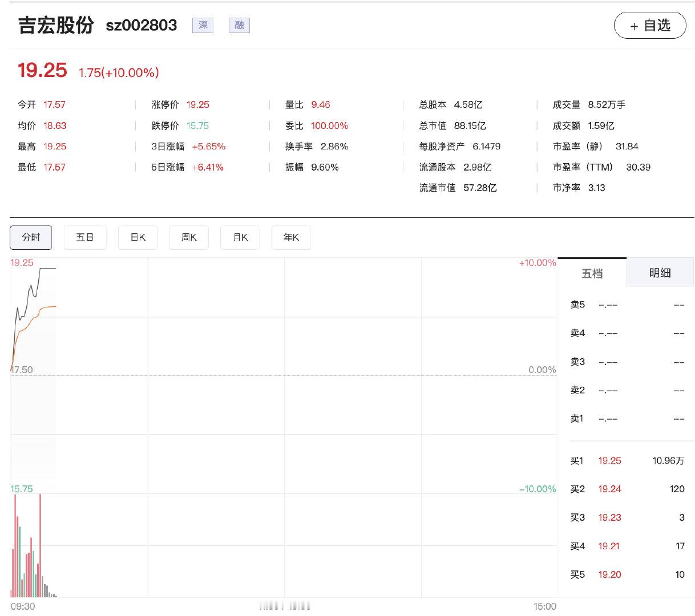Click 买1 volume 10.96万
The image size is (695, 616).
click(668, 461)
